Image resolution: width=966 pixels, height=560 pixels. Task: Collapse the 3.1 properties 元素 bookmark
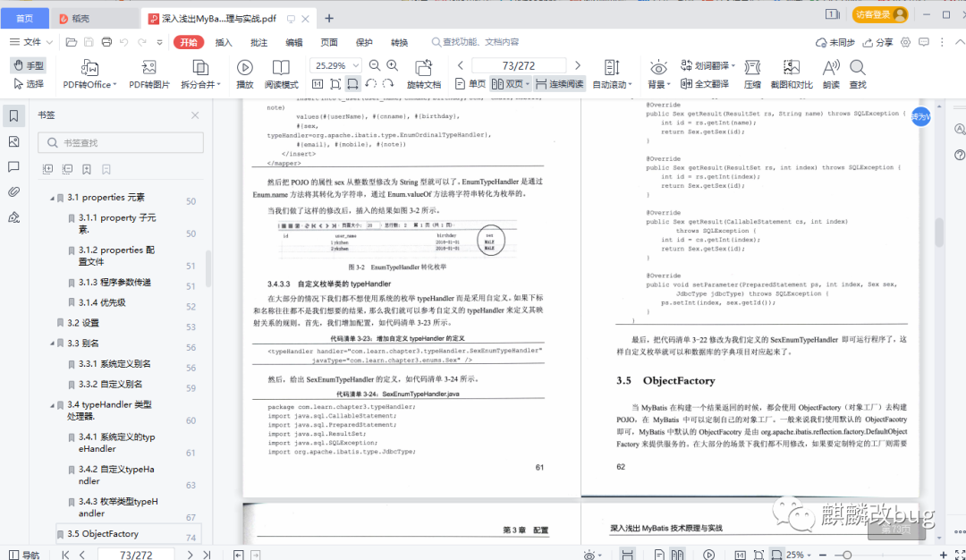pyautogui.click(x=53, y=198)
